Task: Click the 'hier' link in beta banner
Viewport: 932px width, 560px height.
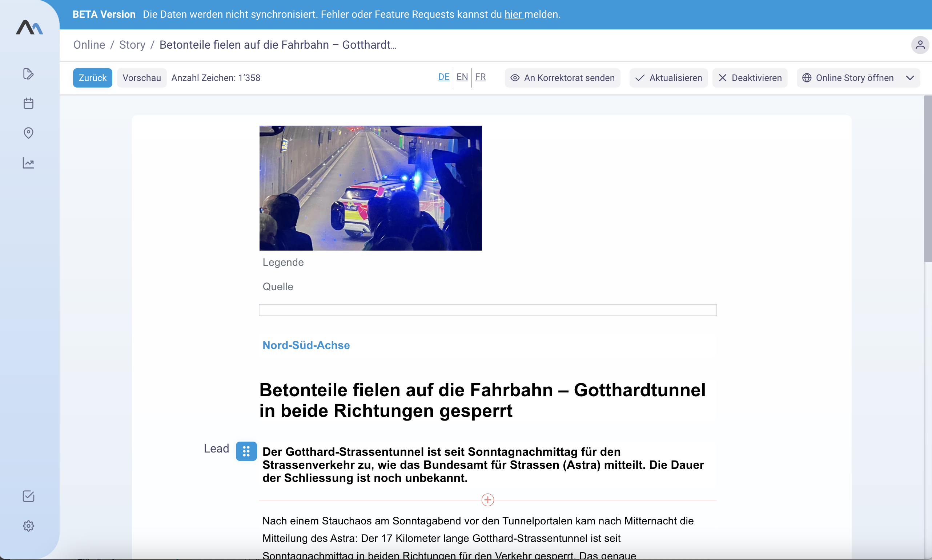Action: pos(513,14)
